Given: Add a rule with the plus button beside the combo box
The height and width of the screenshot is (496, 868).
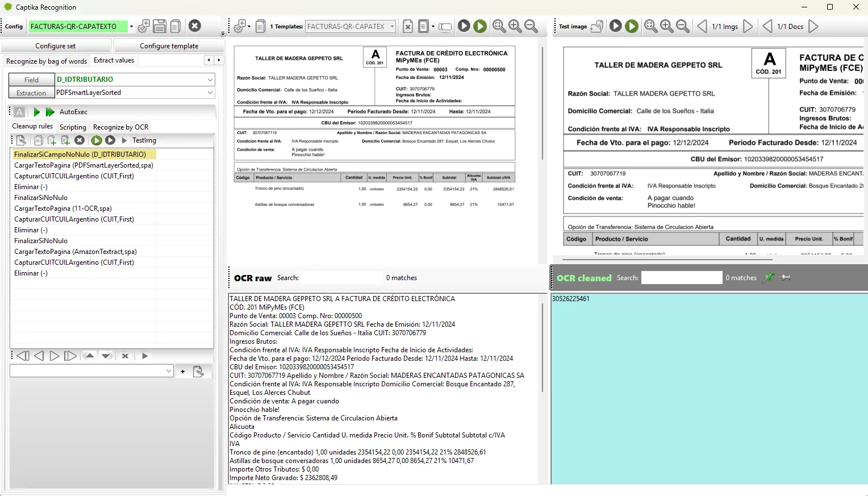Looking at the screenshot, I should coord(182,371).
